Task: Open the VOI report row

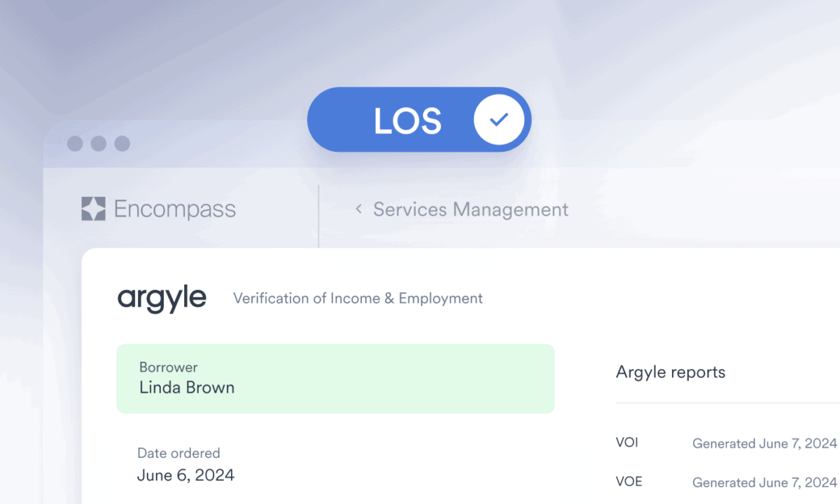Action: pos(727,443)
